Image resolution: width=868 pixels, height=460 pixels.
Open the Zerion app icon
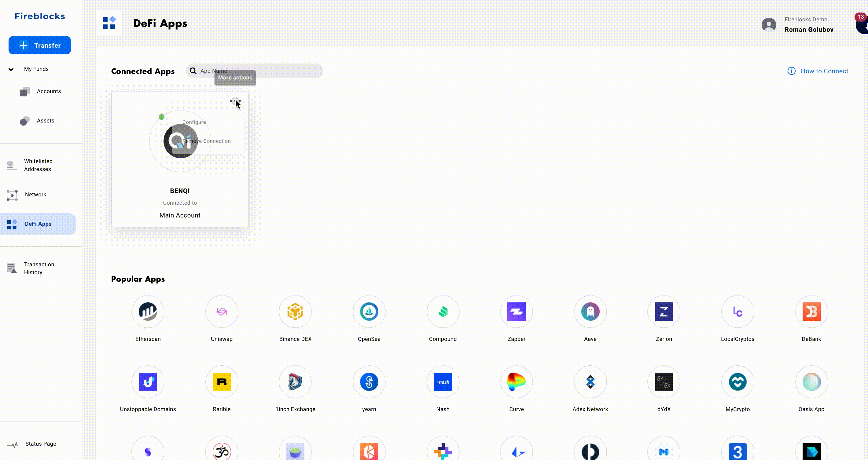(x=664, y=312)
